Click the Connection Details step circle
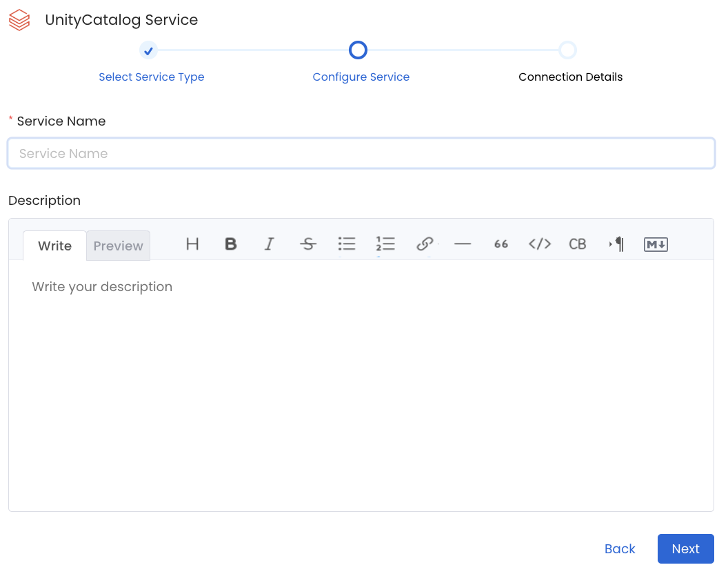Viewport: 728px width, 585px height. point(567,50)
